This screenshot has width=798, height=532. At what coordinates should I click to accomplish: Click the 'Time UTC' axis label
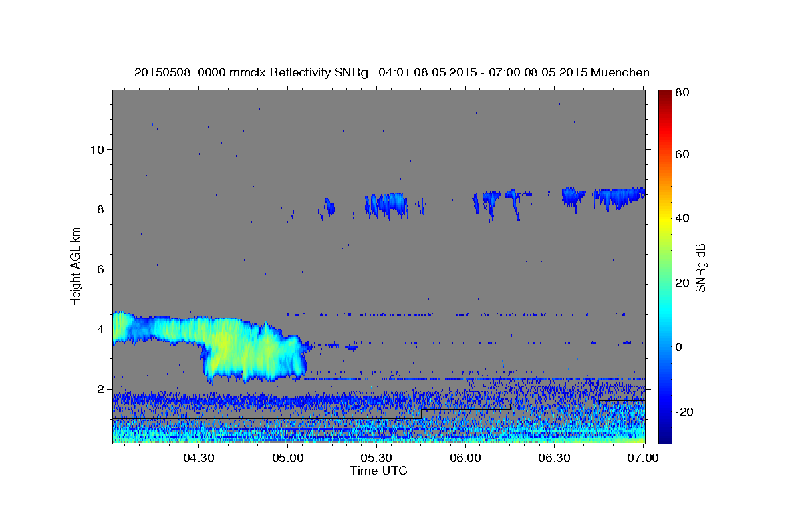[x=378, y=471]
